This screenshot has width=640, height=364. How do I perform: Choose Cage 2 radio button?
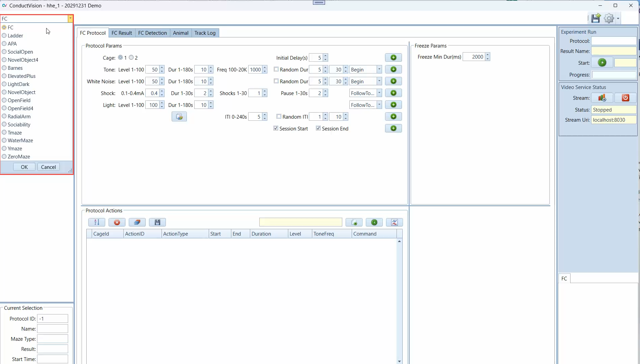pyautogui.click(x=132, y=58)
